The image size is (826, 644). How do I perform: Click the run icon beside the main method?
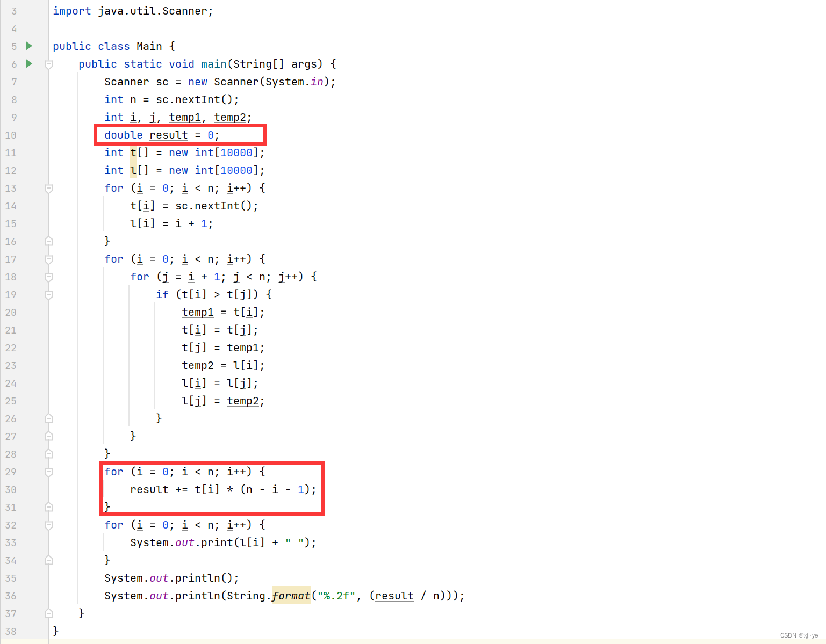pos(29,64)
